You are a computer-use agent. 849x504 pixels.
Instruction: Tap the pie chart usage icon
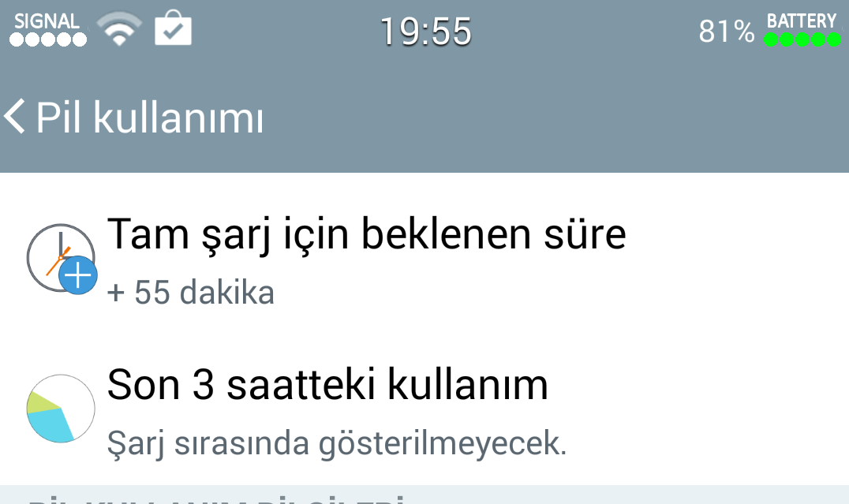coord(61,409)
